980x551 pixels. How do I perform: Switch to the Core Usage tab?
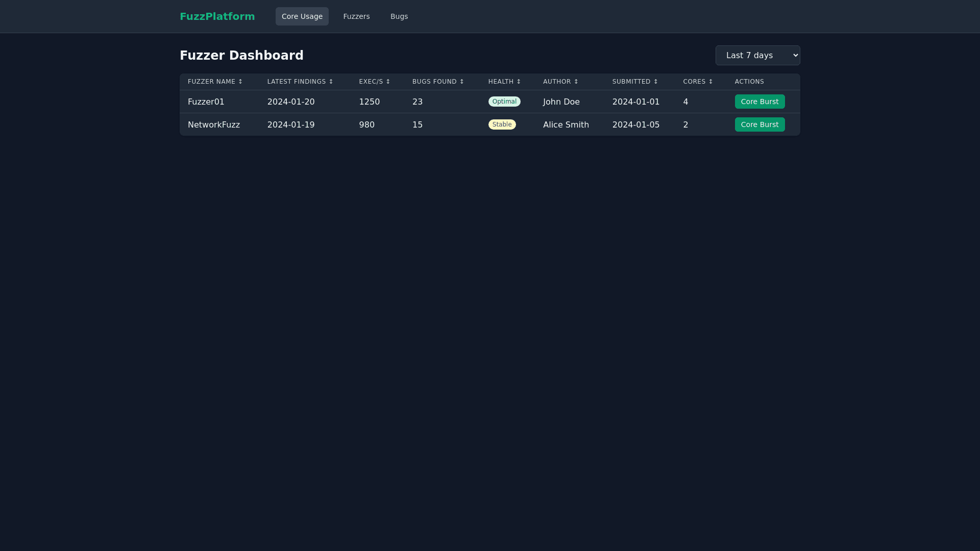302,16
